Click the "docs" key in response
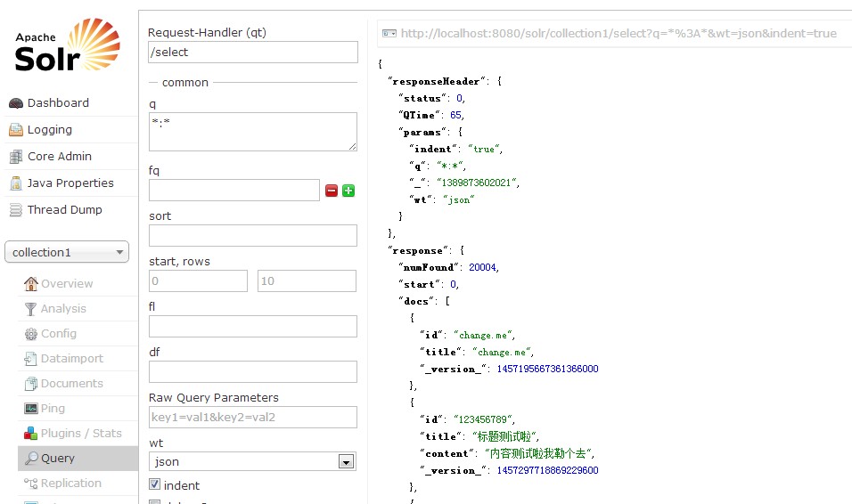Image resolution: width=852 pixels, height=504 pixels. pos(416,301)
